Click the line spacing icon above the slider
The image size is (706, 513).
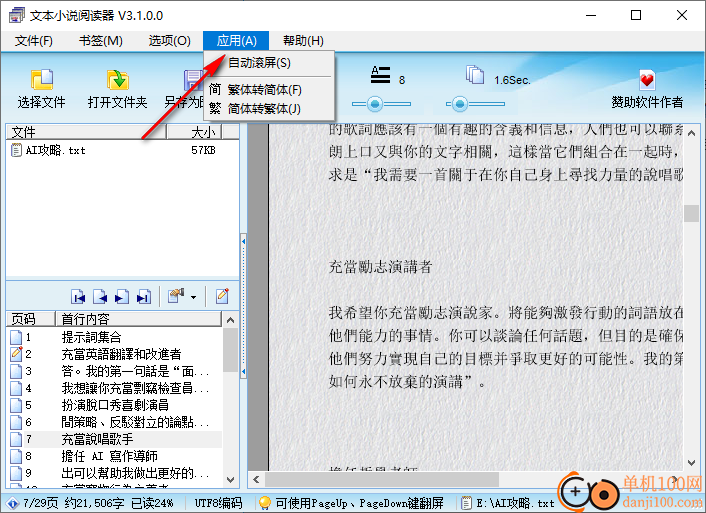pyautogui.click(x=380, y=75)
